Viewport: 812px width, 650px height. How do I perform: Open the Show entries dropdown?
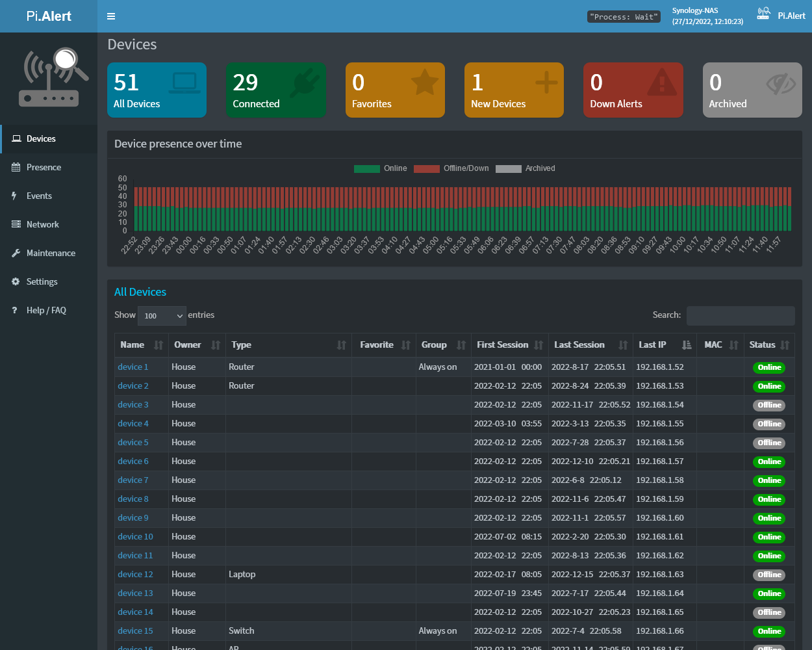click(162, 316)
